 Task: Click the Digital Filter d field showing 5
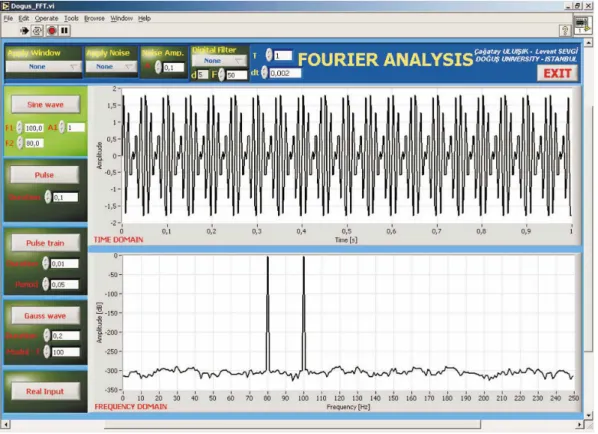[x=203, y=75]
